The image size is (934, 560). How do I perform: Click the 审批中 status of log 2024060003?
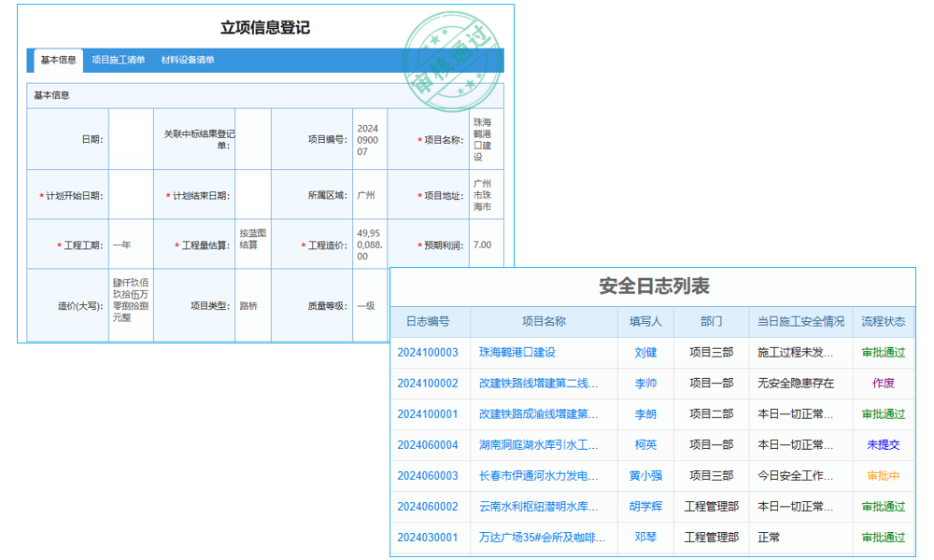pos(882,476)
